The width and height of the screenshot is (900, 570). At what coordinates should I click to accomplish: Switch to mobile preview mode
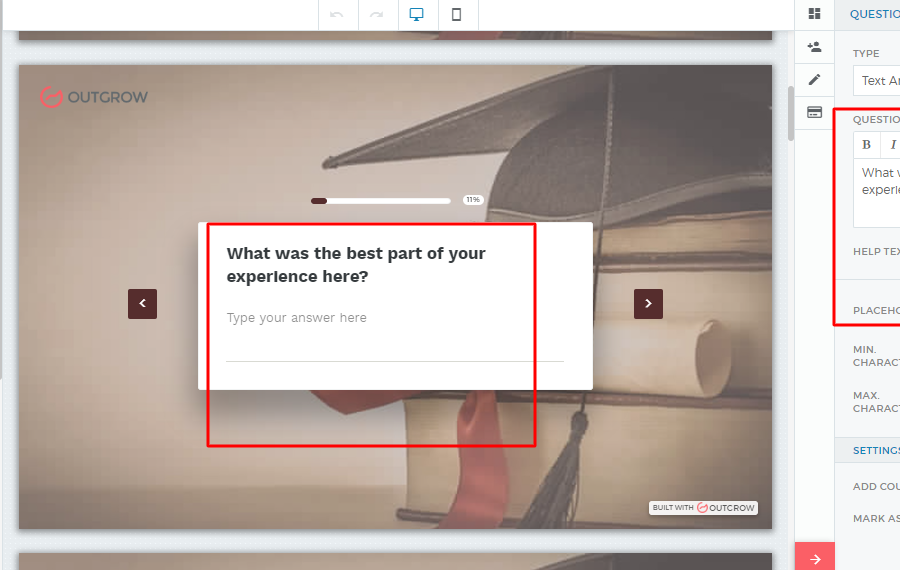click(457, 15)
